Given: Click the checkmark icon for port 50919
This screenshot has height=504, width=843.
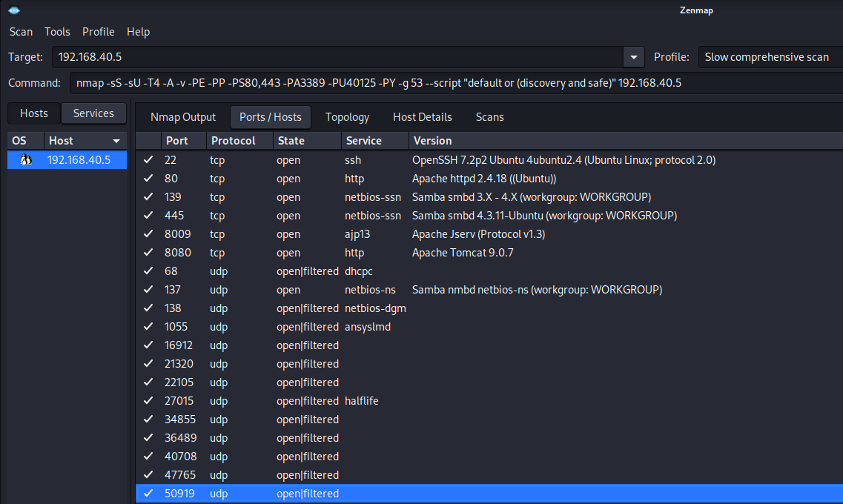Looking at the screenshot, I should pyautogui.click(x=149, y=494).
